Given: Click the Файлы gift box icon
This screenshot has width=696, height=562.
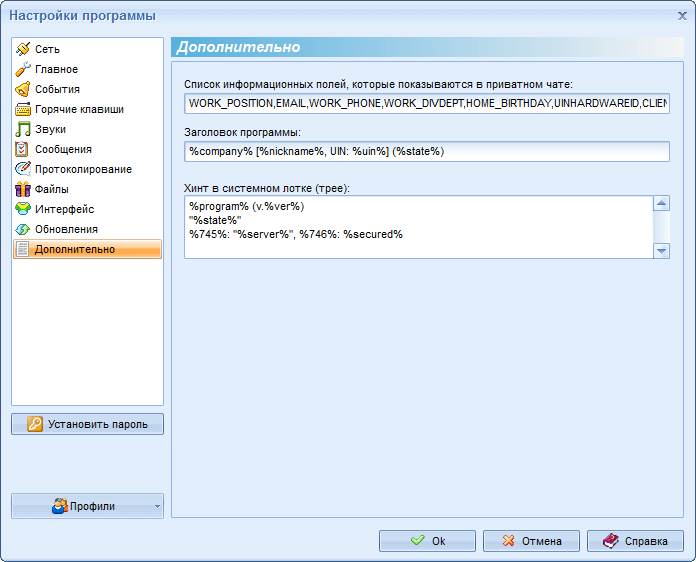Looking at the screenshot, I should (23, 189).
